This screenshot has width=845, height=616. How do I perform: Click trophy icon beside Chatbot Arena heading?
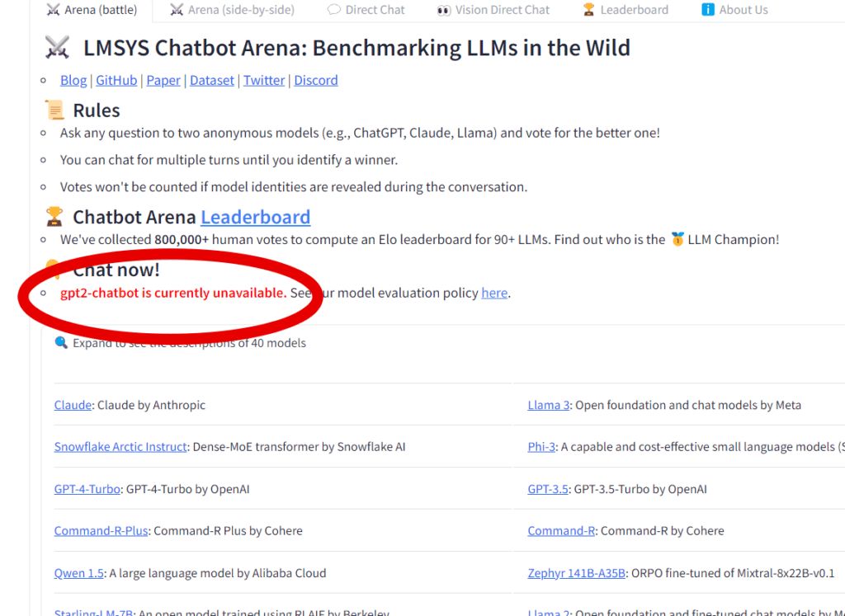[x=54, y=216]
